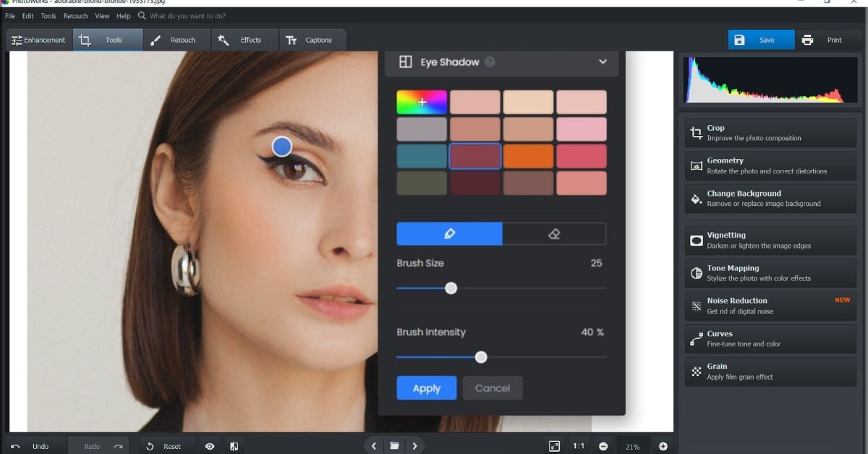Open the Curves tool
Image resolution: width=868 pixels, height=454 pixels.
click(x=770, y=339)
